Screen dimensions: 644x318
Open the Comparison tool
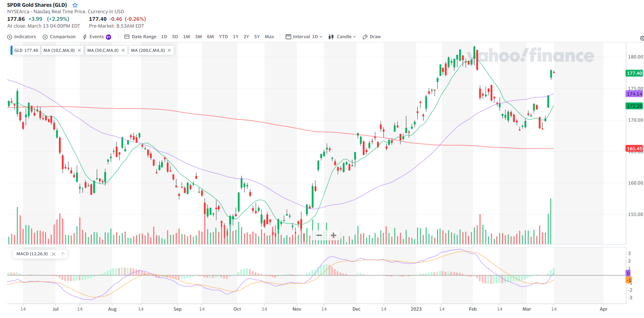59,37
